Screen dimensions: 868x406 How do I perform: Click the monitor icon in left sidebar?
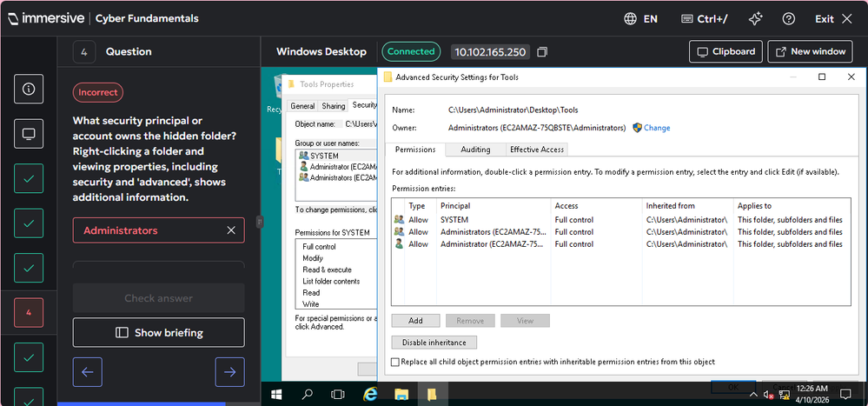click(29, 134)
